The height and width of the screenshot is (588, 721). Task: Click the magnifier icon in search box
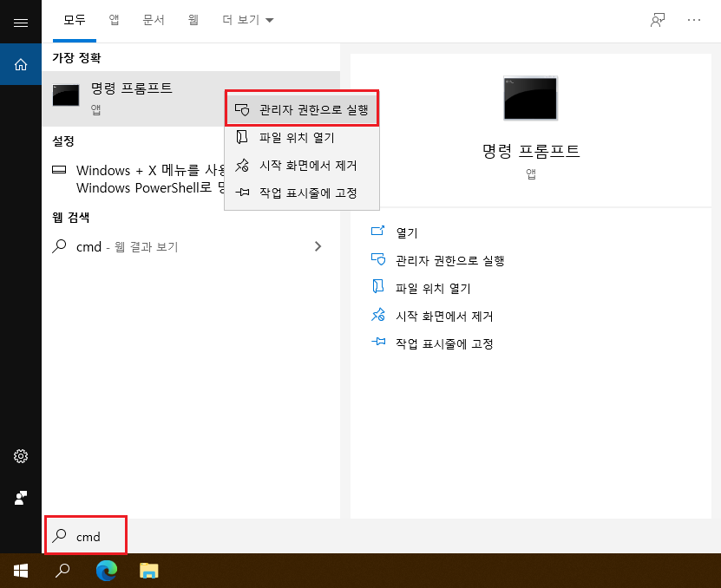pyautogui.click(x=59, y=536)
